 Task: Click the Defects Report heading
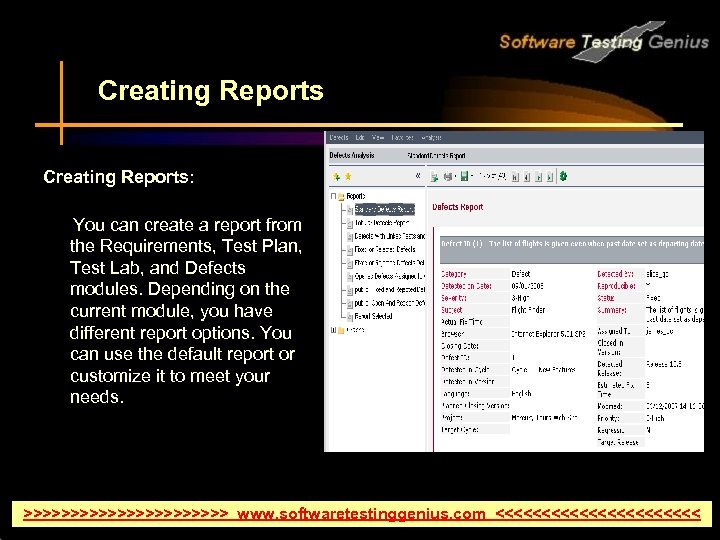point(458,207)
